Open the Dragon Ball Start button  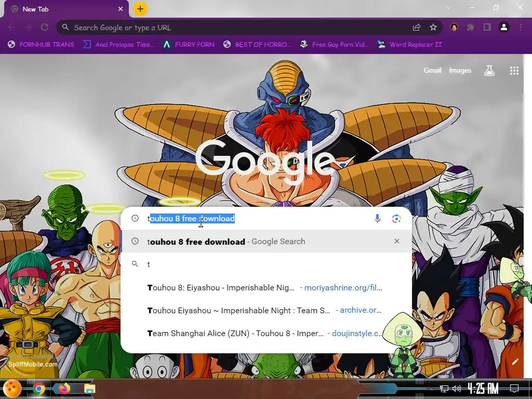pyautogui.click(x=12, y=389)
